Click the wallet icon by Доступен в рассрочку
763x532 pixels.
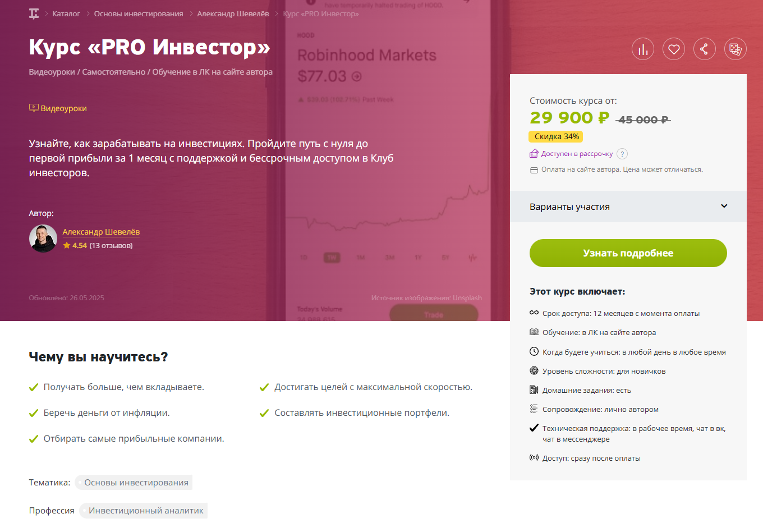click(534, 154)
